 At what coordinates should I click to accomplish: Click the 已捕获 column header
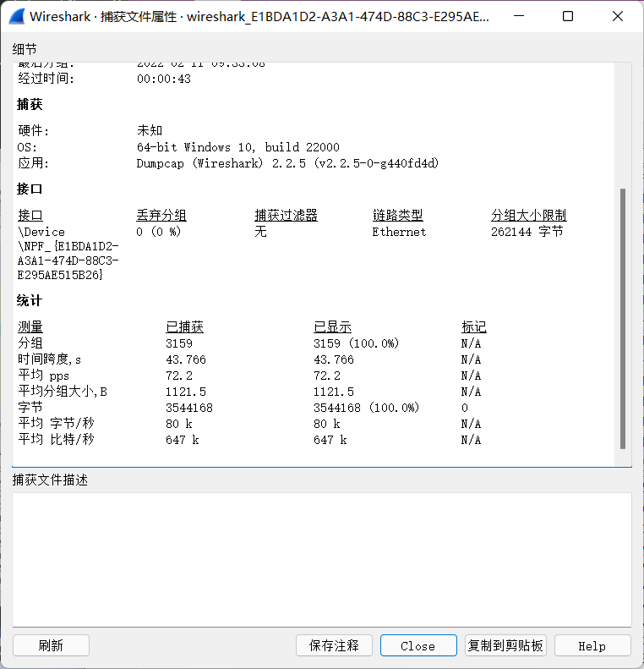click(184, 326)
